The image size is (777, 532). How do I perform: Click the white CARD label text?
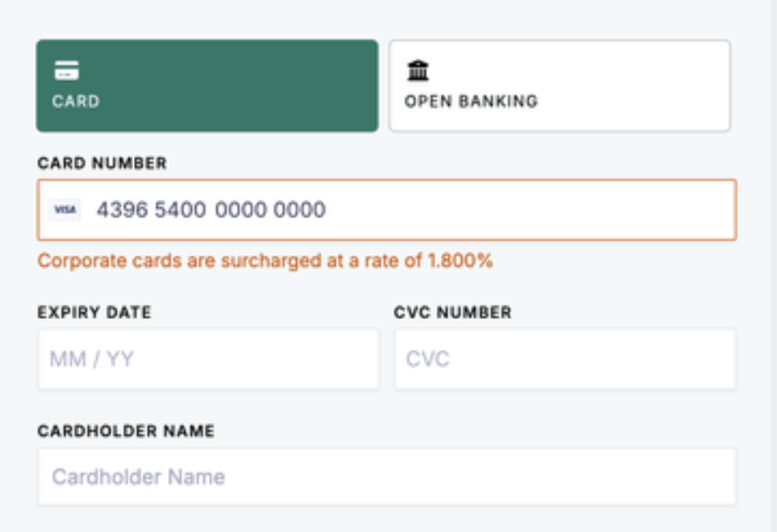click(76, 101)
